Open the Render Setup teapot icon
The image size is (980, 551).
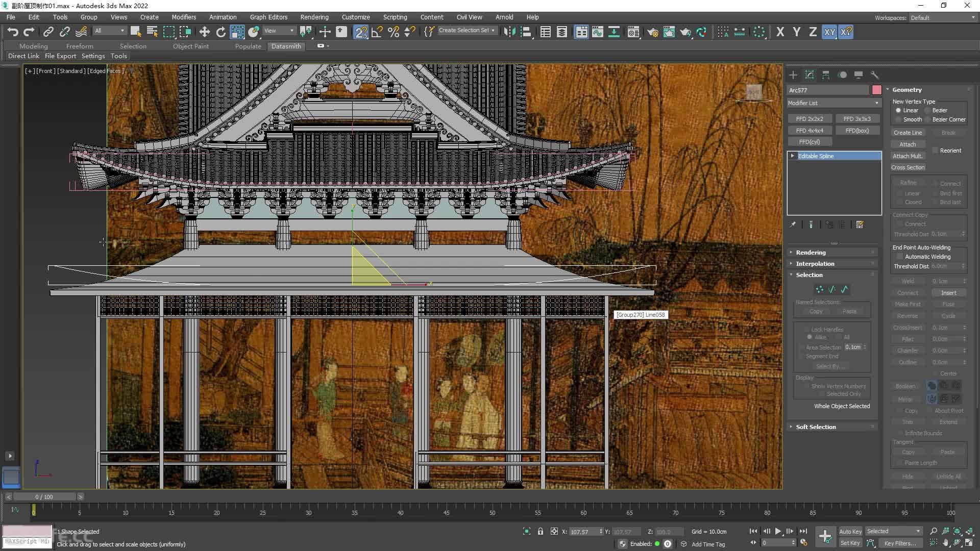tap(653, 32)
